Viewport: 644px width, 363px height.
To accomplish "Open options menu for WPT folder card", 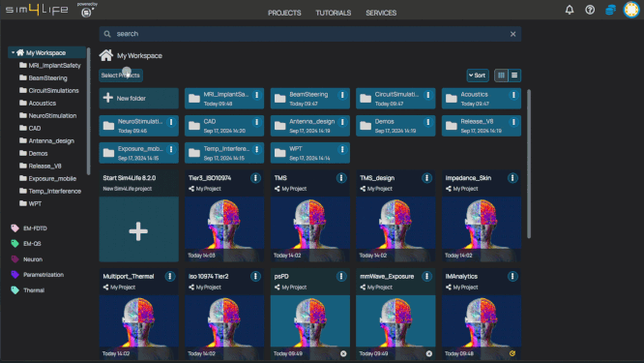I will 342,149.
